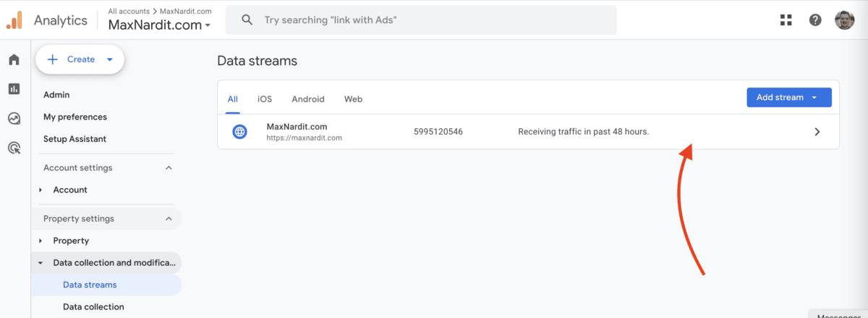Open the Create button dropdown arrow
868x318 pixels.
tap(110, 59)
